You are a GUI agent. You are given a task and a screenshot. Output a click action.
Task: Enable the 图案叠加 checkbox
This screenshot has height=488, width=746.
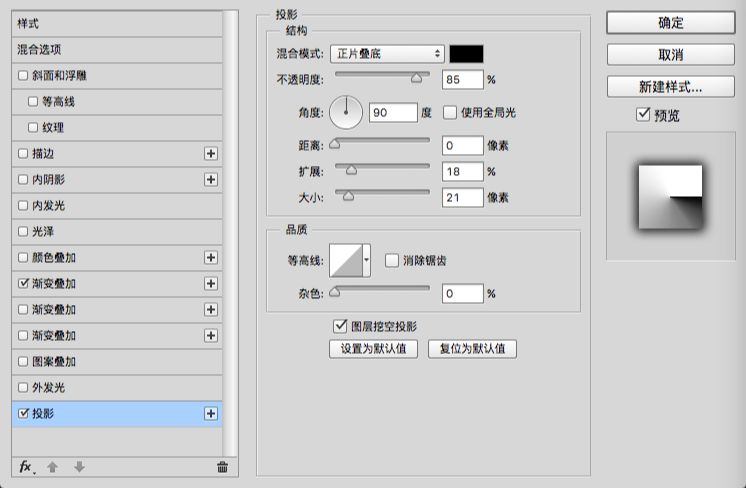(x=23, y=361)
